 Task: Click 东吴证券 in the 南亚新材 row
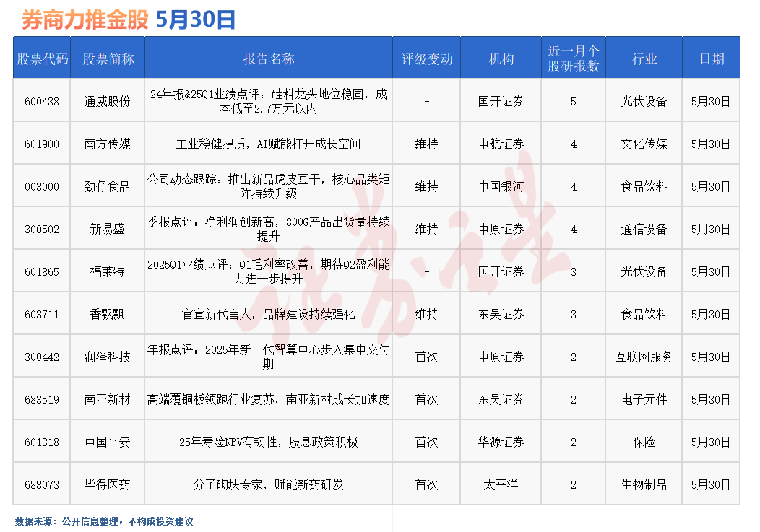[501, 400]
